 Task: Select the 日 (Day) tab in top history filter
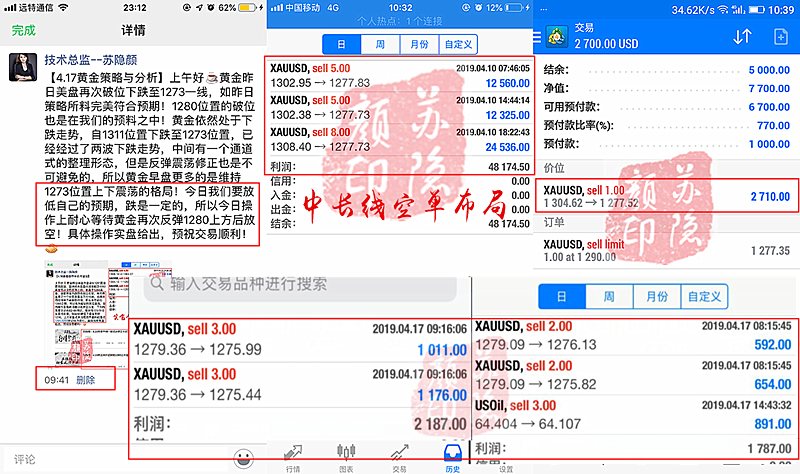pos(341,45)
